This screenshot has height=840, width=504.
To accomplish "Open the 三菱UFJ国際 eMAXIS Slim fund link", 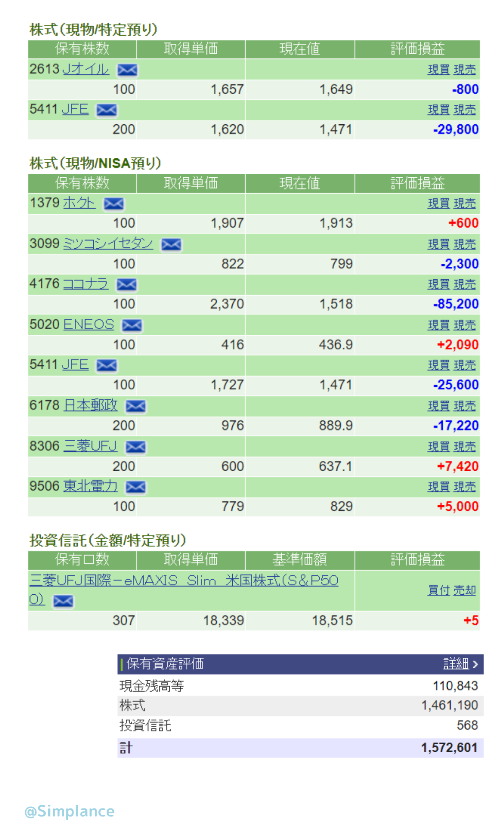I will 184,580.
